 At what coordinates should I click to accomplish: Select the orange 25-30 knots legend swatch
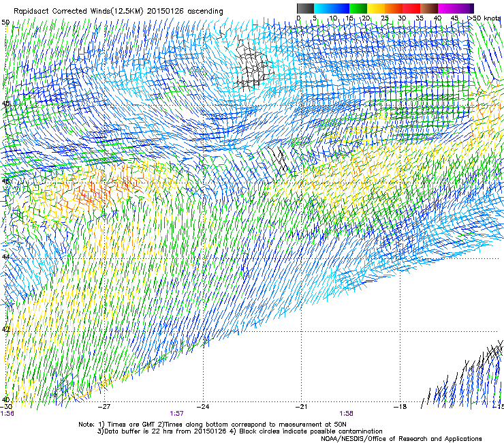pyautogui.click(x=394, y=8)
